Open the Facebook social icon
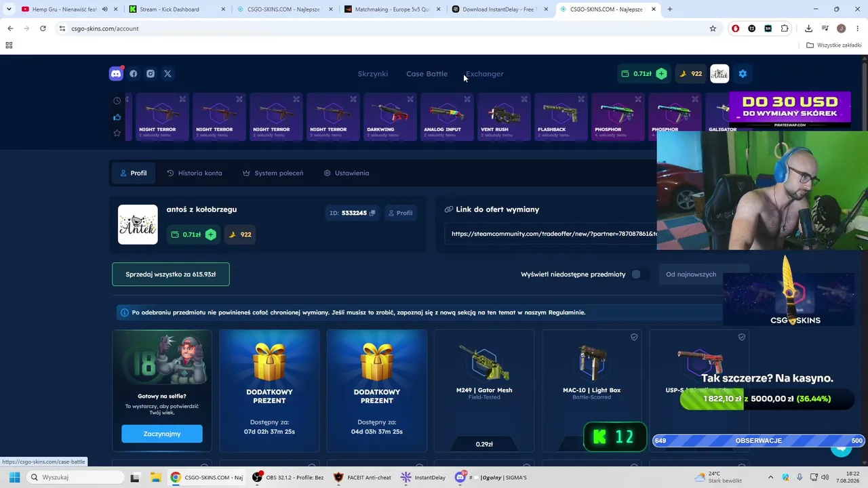This screenshot has height=488, width=868. click(x=134, y=74)
